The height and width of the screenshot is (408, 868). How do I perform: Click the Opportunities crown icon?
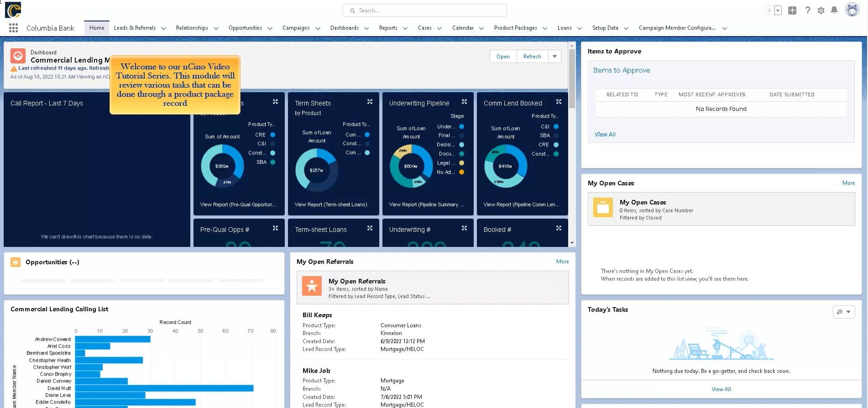pyautogui.click(x=16, y=262)
